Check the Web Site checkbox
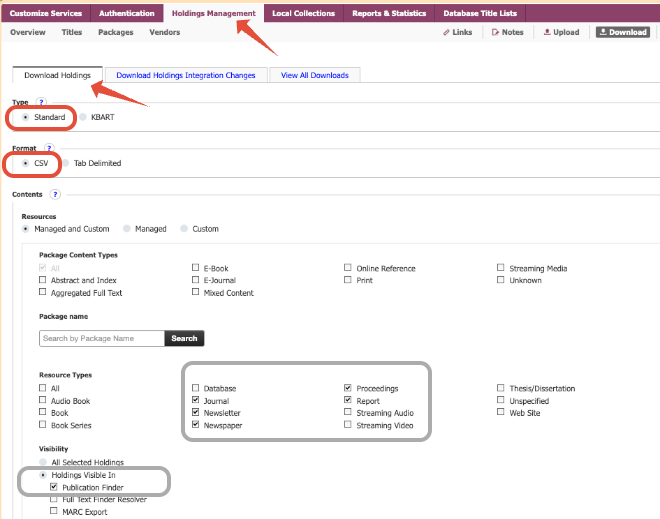Viewport: 660px width, 519px height. tap(500, 412)
